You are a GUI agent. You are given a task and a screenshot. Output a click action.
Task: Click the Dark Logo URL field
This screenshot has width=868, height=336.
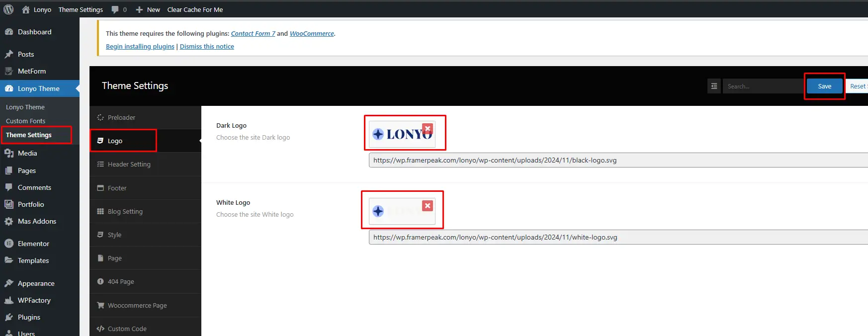[x=618, y=160]
